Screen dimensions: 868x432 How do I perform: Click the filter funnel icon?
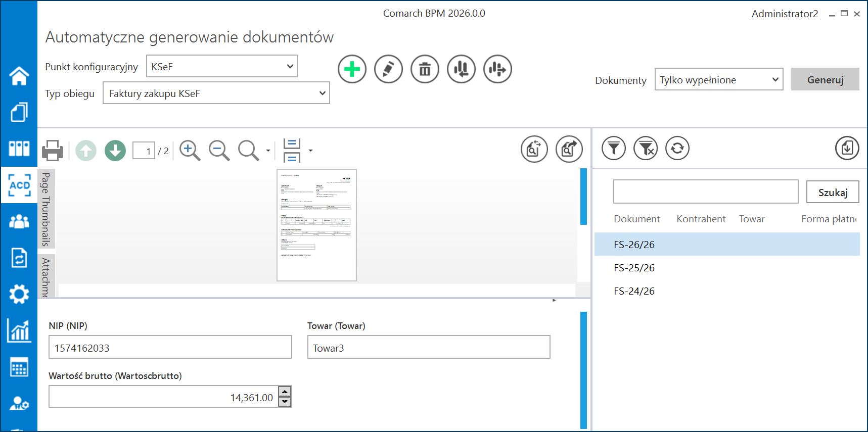pyautogui.click(x=613, y=149)
